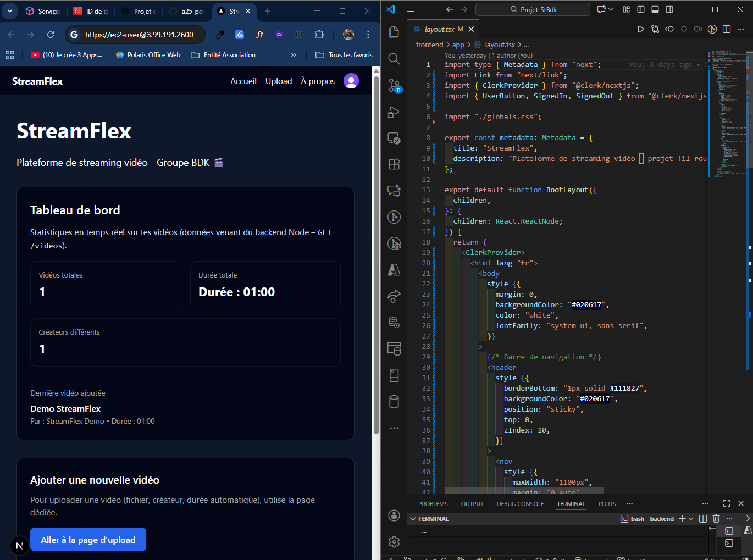Collapse the TERMINAL section chevron
The image size is (753, 560).
coord(413,519)
